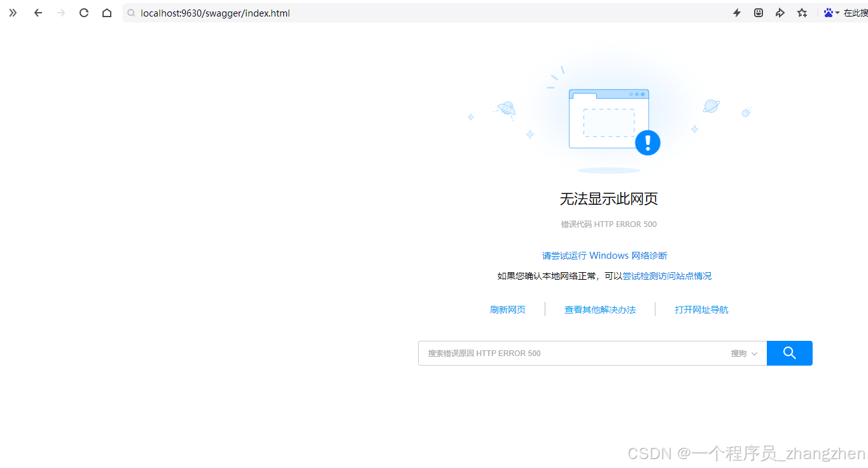Click the lightning speed-mode icon
868x468 pixels.
[736, 12]
